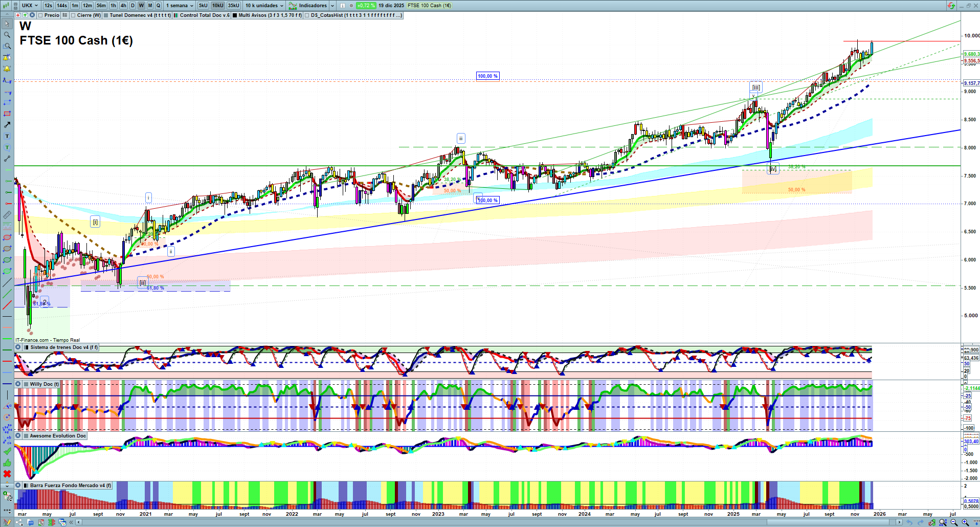Open chart settings wrench icon
The height and width of the screenshot is (527, 980).
(932, 522)
